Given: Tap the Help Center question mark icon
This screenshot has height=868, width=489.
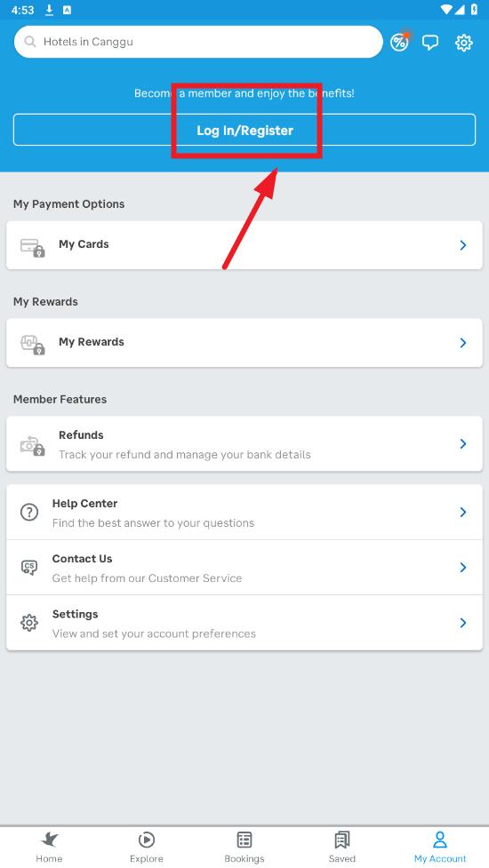Looking at the screenshot, I should pyautogui.click(x=28, y=512).
